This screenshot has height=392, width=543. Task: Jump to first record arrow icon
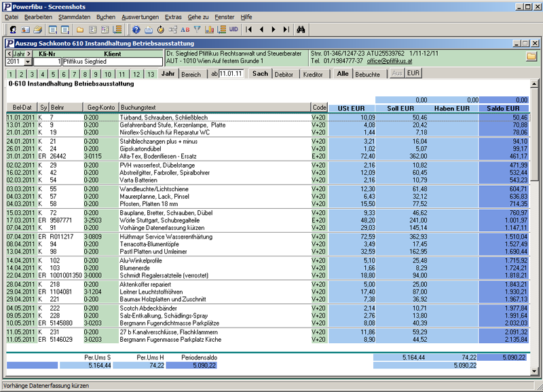(250, 30)
